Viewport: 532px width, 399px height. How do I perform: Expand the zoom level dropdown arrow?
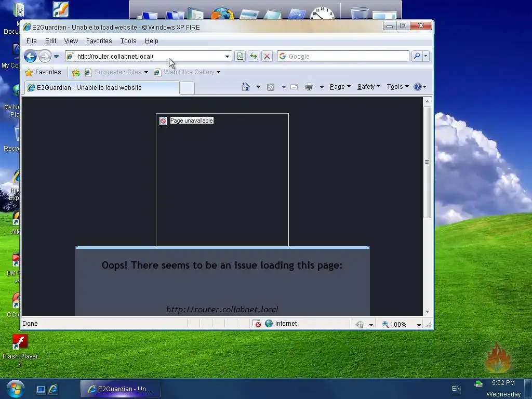[x=419, y=325]
